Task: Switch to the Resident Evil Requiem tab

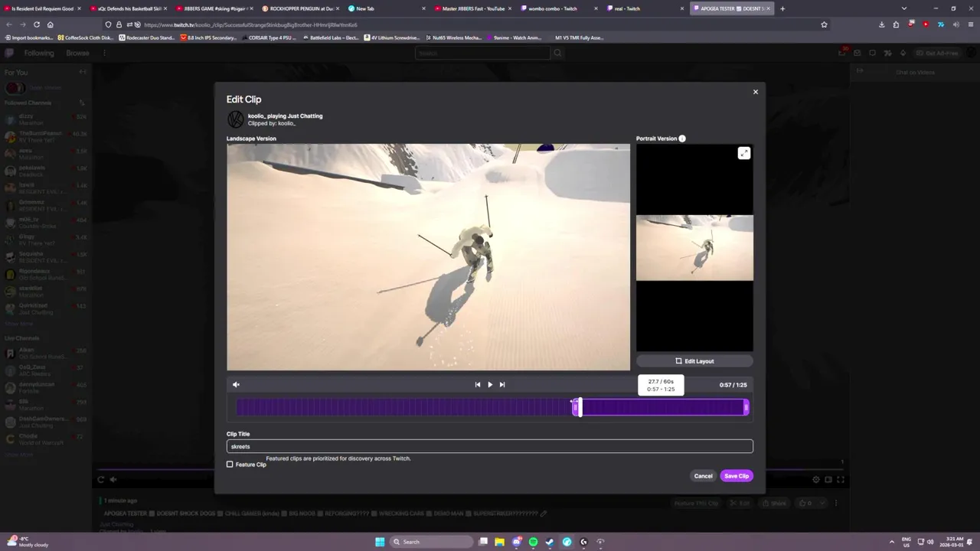Action: point(43,8)
